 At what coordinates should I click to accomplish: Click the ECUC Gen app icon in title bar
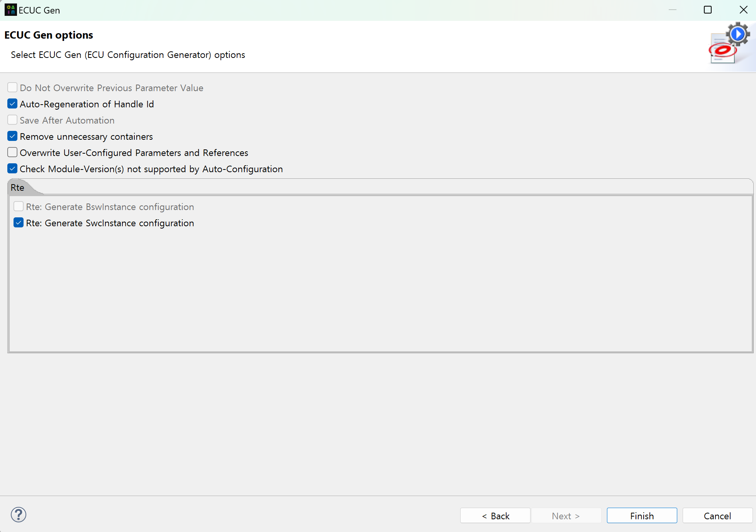pyautogui.click(x=10, y=10)
